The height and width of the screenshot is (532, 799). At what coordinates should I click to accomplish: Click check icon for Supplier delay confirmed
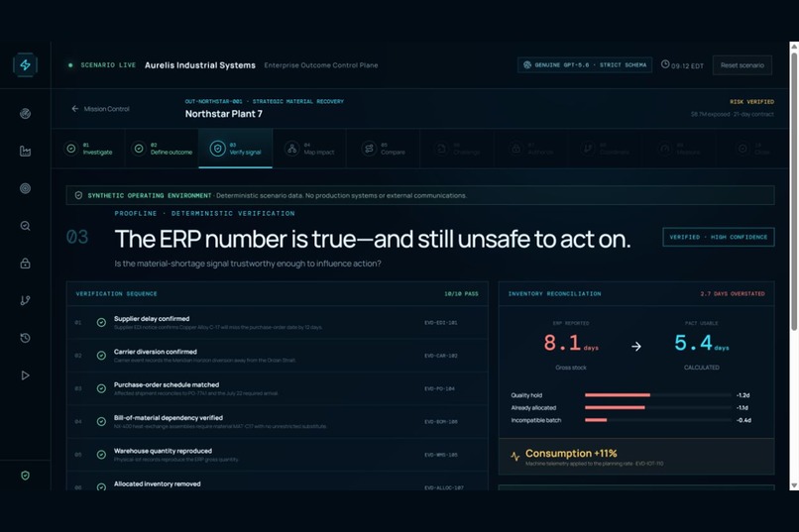coord(101,322)
